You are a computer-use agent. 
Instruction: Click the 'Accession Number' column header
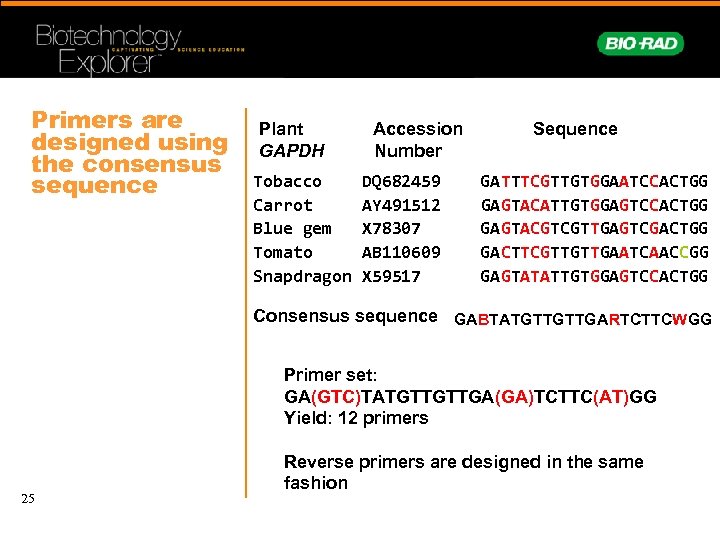click(x=417, y=140)
